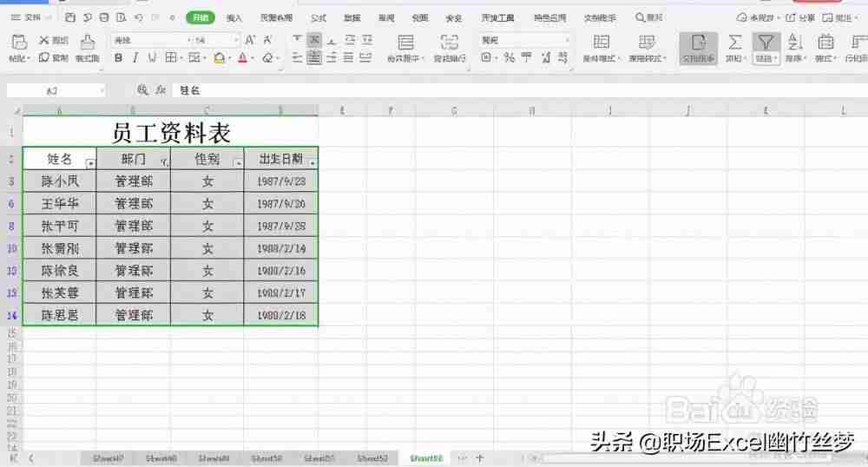The height and width of the screenshot is (467, 868).
Task: Click the sheet tabs scroll-left arrow
Action: coord(31,458)
